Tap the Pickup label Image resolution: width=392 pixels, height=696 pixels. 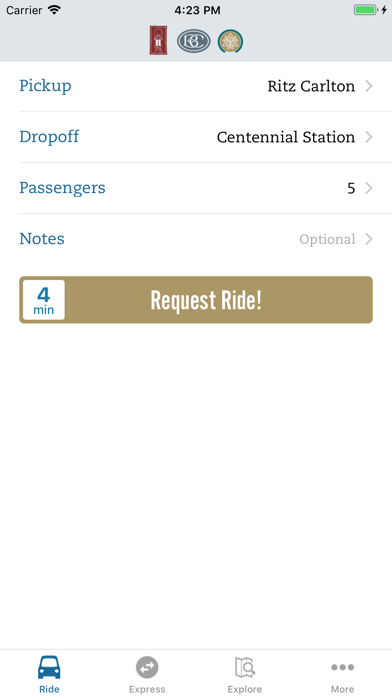tap(45, 86)
